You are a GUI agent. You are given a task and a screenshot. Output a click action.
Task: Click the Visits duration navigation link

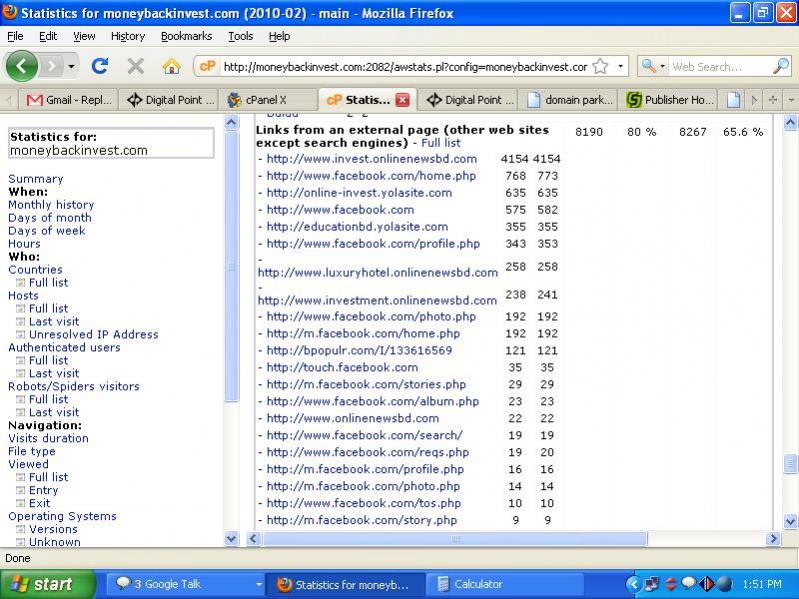pyautogui.click(x=48, y=438)
